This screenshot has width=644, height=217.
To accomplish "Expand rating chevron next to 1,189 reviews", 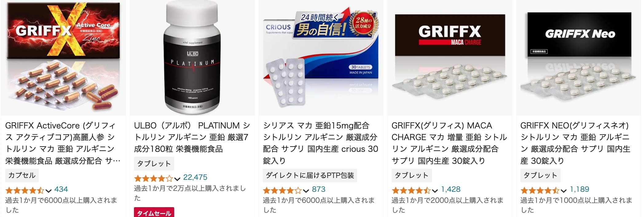I will click(x=563, y=191).
